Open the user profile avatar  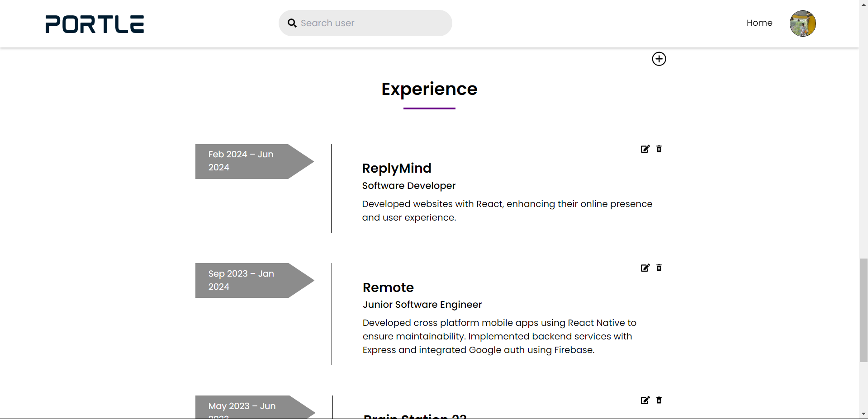802,23
